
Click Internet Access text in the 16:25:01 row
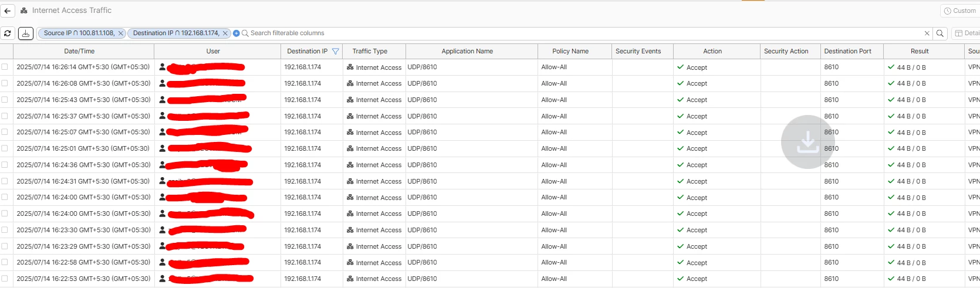coord(379,149)
